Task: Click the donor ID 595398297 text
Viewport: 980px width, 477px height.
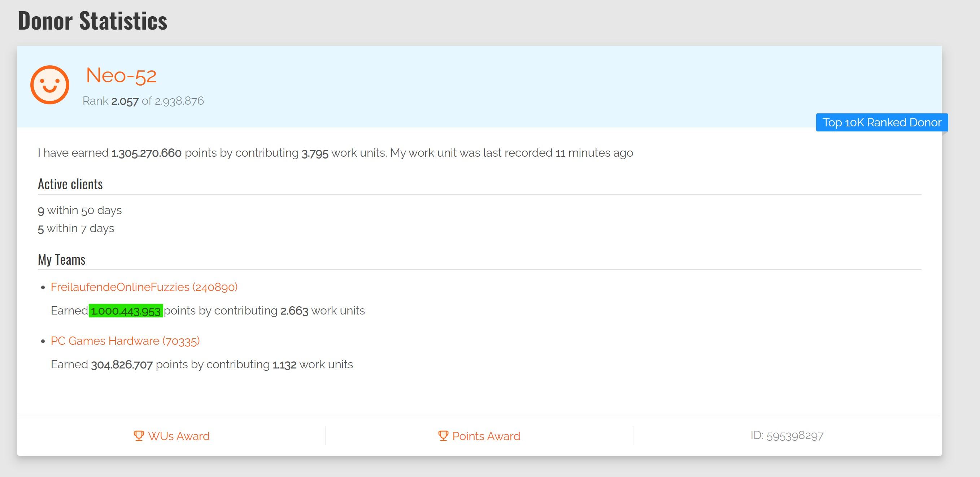Action: click(x=787, y=435)
